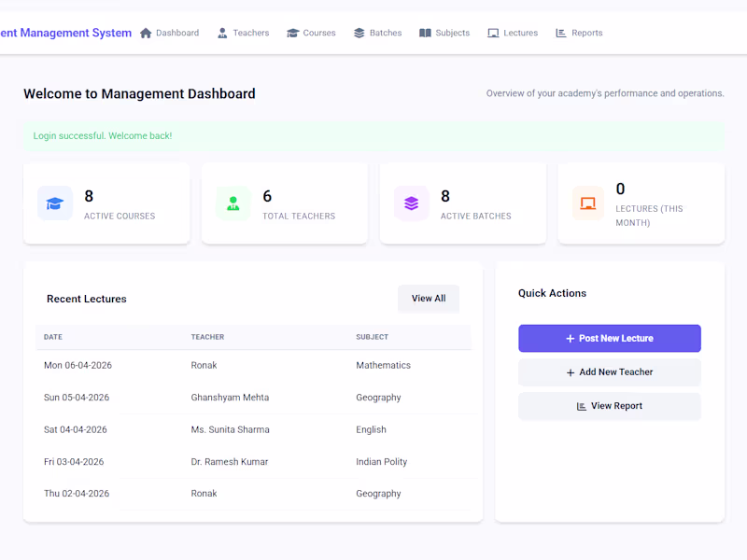Click the TEACHER column header

click(x=207, y=337)
